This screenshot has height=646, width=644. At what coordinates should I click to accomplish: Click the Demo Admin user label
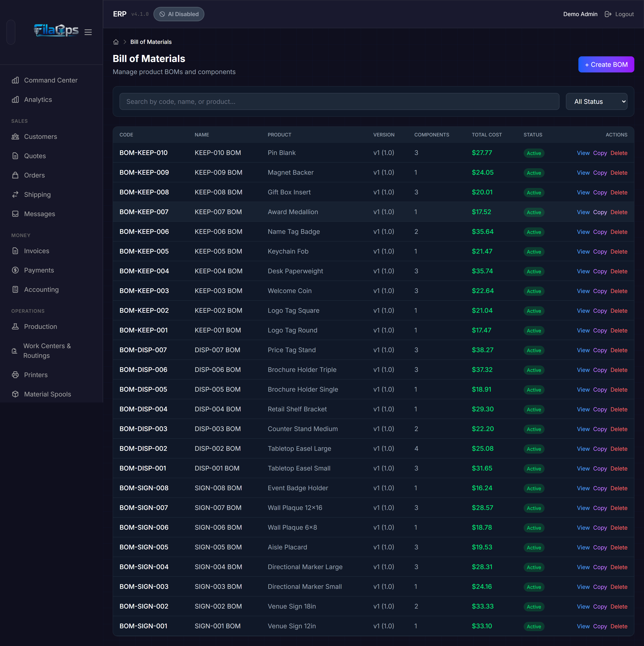pos(580,14)
